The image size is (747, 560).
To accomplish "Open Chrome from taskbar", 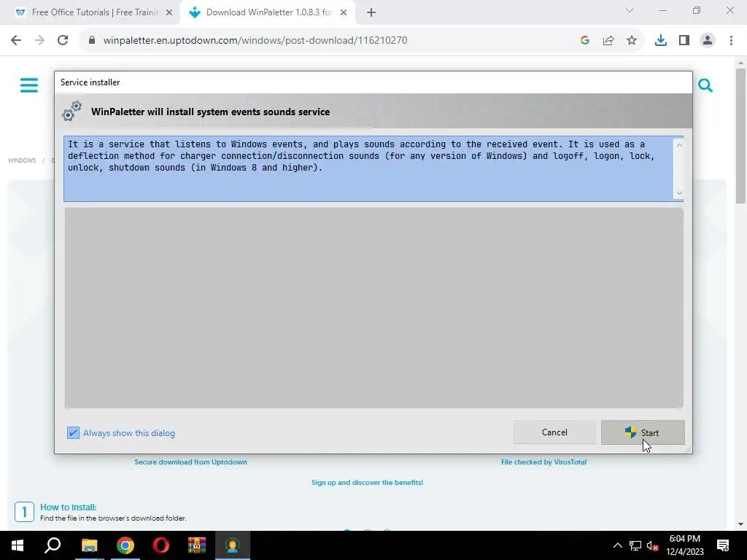I will point(125,545).
